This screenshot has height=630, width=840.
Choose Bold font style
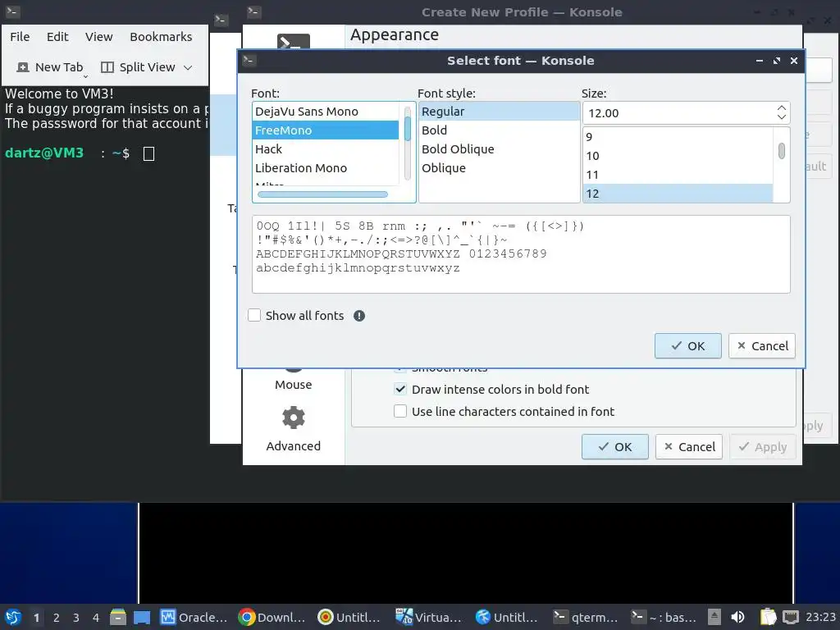(x=500, y=130)
